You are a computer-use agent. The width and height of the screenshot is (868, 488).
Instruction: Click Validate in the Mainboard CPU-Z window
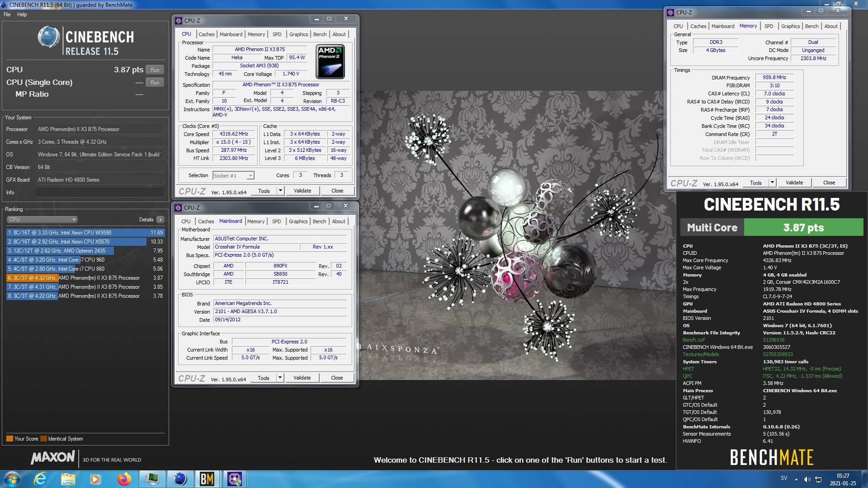(x=302, y=378)
